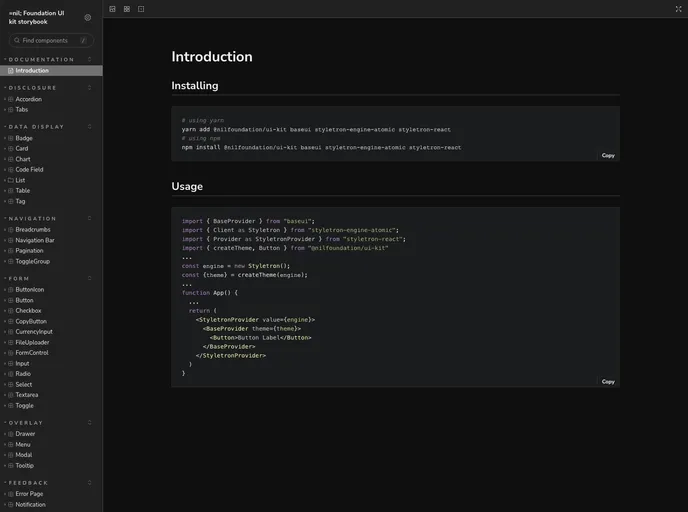
Task: Copy the Usage code block
Action: point(608,381)
